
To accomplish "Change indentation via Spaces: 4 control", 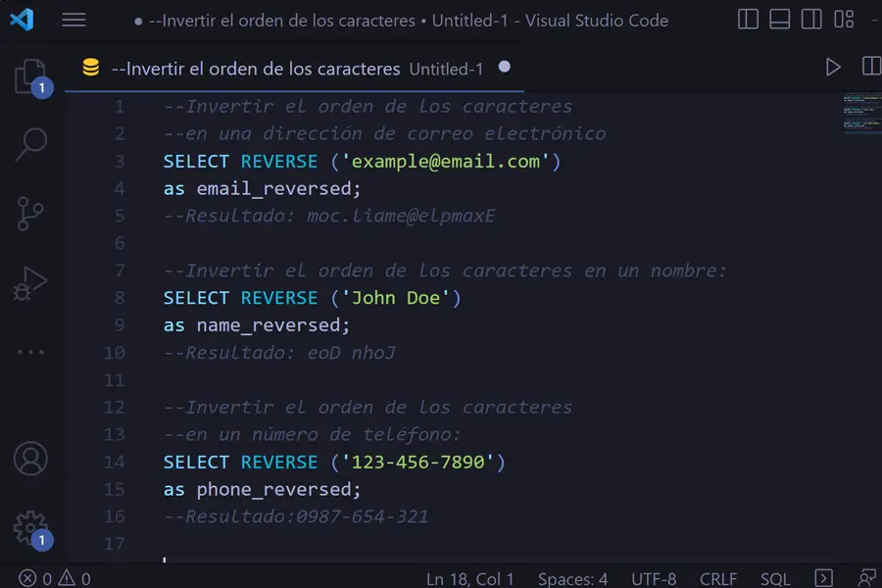I will point(572,578).
